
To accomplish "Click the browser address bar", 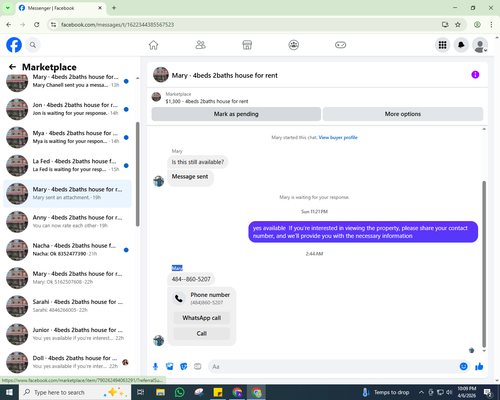I will (x=247, y=25).
